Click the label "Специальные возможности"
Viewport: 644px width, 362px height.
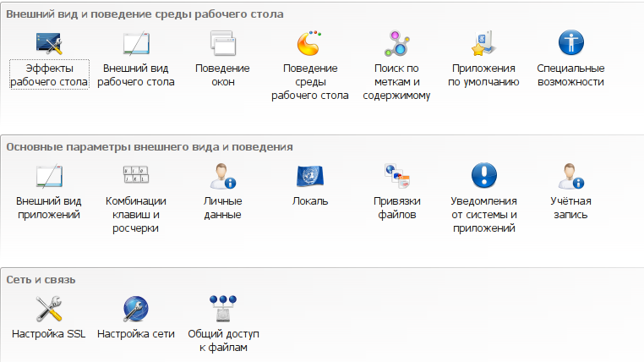point(570,74)
